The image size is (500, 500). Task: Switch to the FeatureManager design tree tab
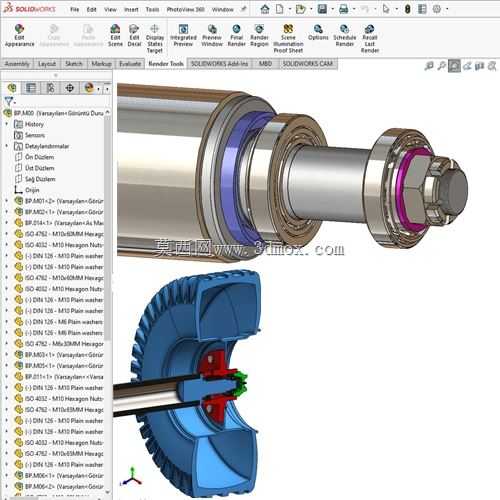point(12,88)
